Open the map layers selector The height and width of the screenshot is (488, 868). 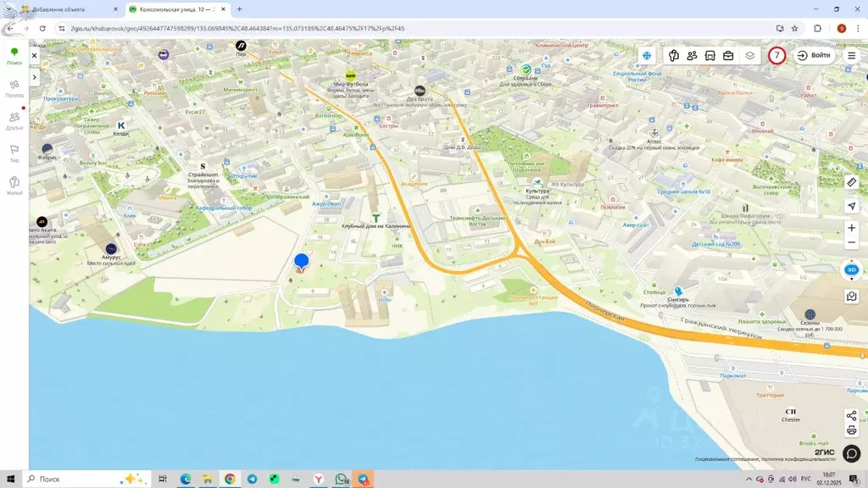(749, 56)
